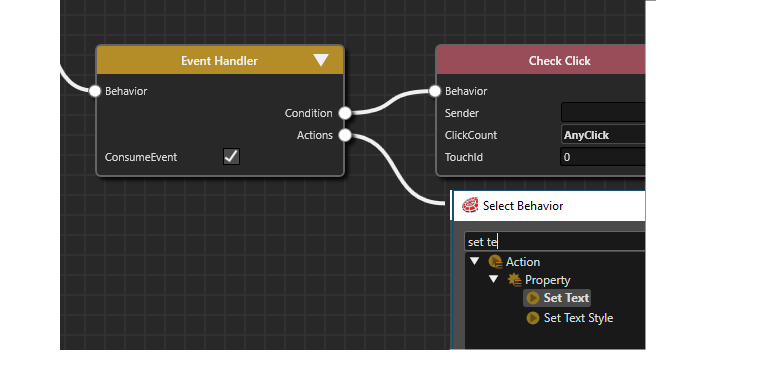Open the ClickCount AnyClick dropdown
765x365 pixels.
click(603, 135)
